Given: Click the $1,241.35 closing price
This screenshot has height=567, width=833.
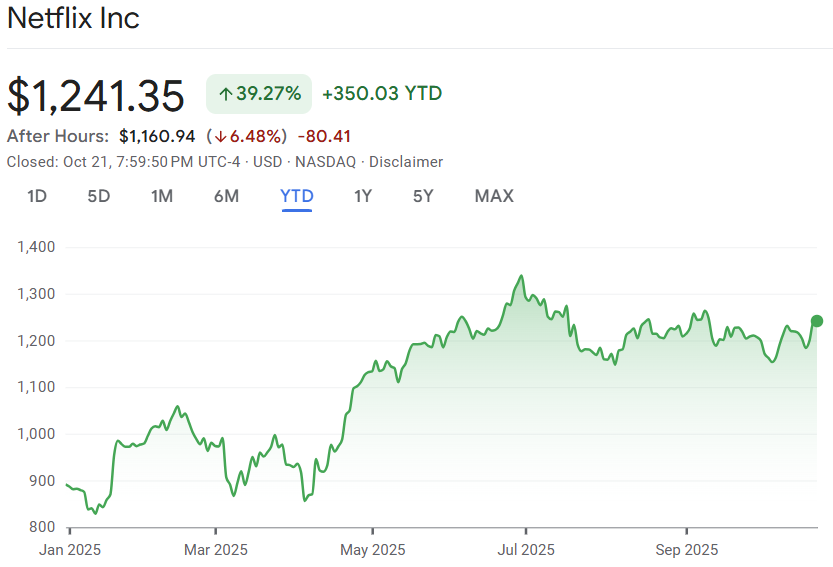Looking at the screenshot, I should click(x=96, y=96).
